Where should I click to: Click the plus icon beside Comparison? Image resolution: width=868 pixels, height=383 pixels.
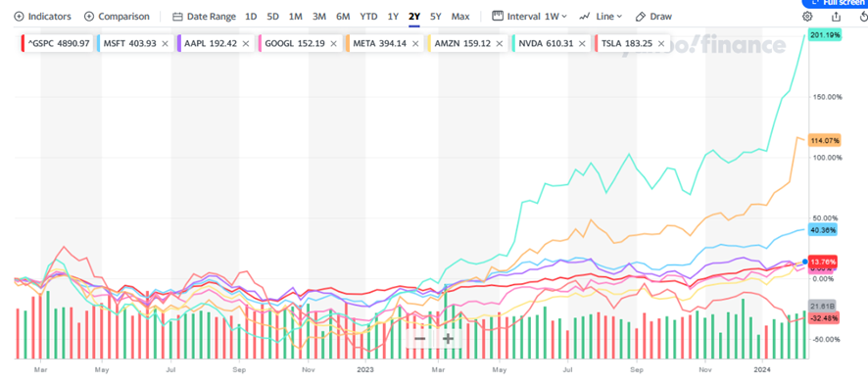pyautogui.click(x=89, y=16)
